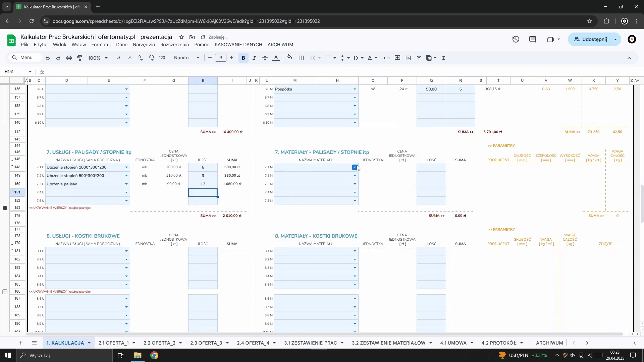This screenshot has height=362, width=644.
Task: Open the fill color picker
Action: pos(290,58)
